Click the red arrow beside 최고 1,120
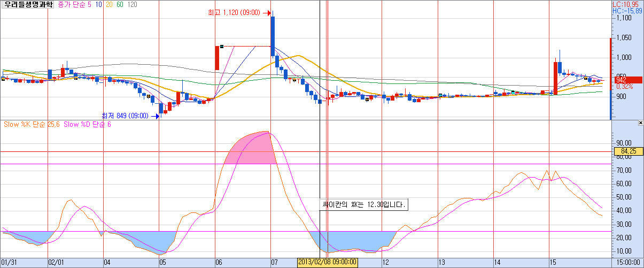This screenshot has width=644, height=268. point(265,12)
